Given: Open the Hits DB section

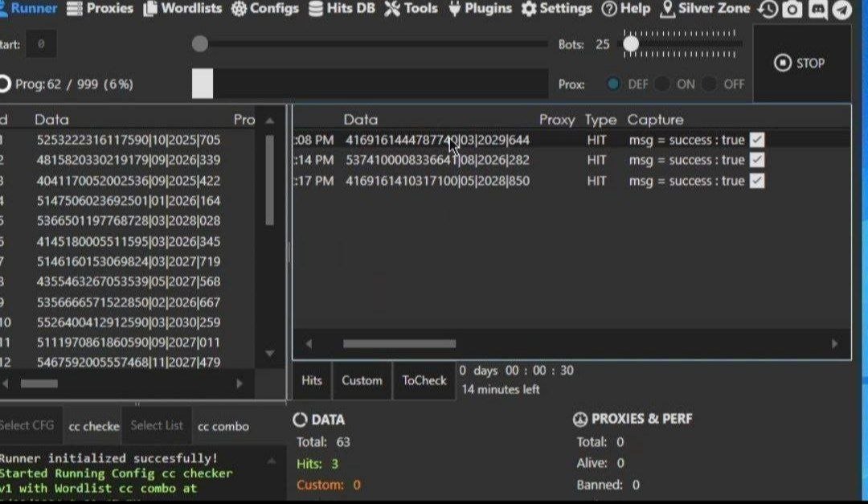Looking at the screenshot, I should pyautogui.click(x=342, y=8).
